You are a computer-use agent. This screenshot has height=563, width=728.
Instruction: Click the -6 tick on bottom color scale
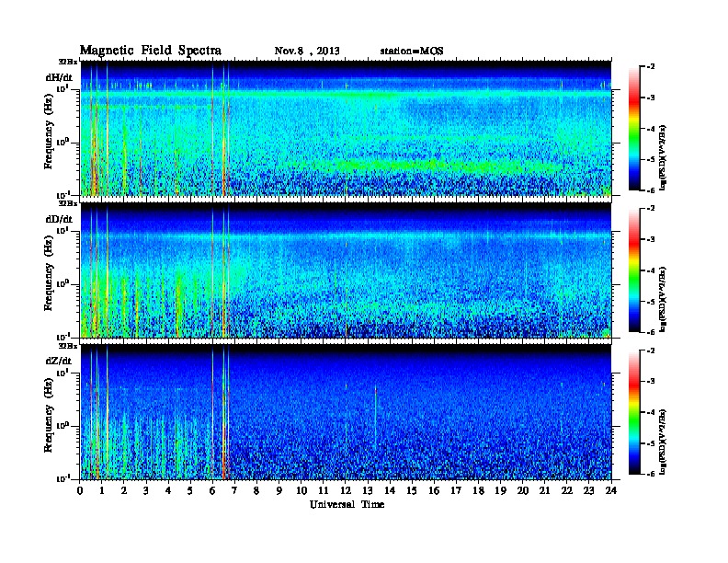point(651,474)
